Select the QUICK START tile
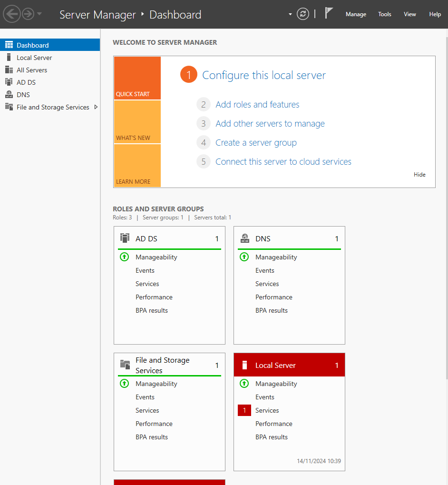 [137, 78]
